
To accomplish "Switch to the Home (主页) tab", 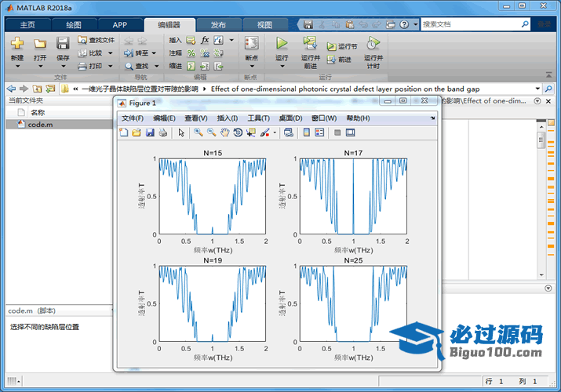I will pyautogui.click(x=27, y=24).
